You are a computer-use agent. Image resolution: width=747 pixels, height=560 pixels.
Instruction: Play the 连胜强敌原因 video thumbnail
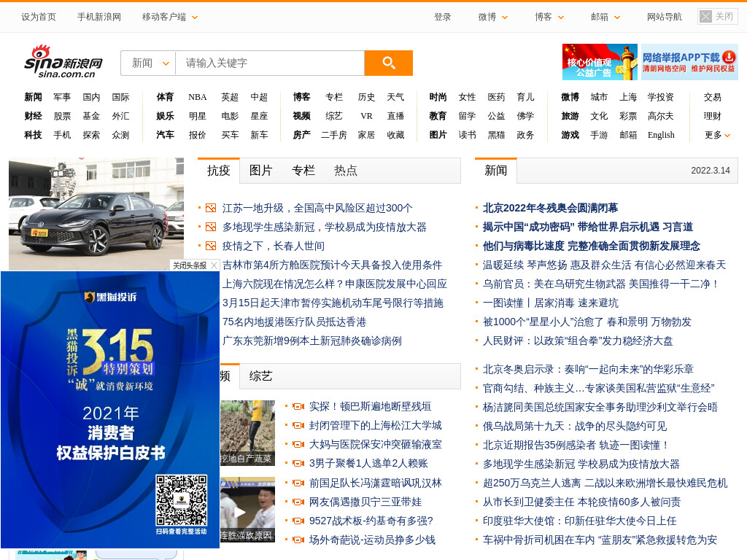pyautogui.click(x=247, y=510)
